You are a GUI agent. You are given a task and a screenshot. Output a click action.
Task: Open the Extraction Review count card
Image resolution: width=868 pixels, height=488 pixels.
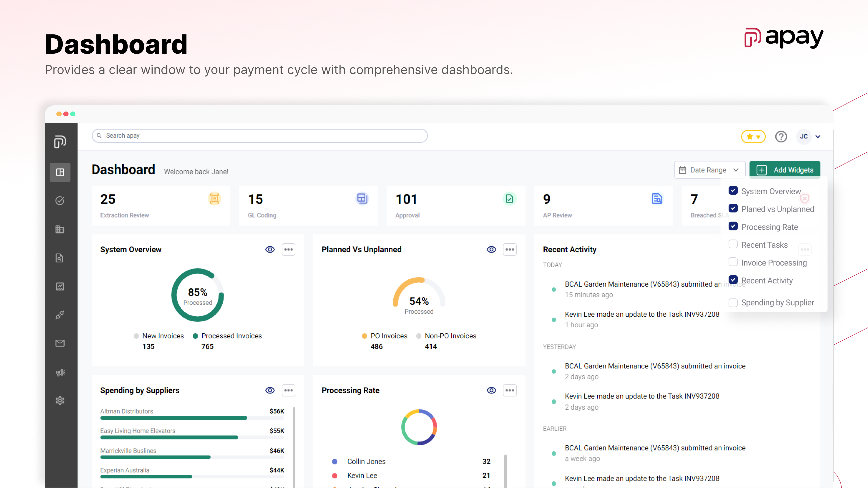[x=161, y=206]
